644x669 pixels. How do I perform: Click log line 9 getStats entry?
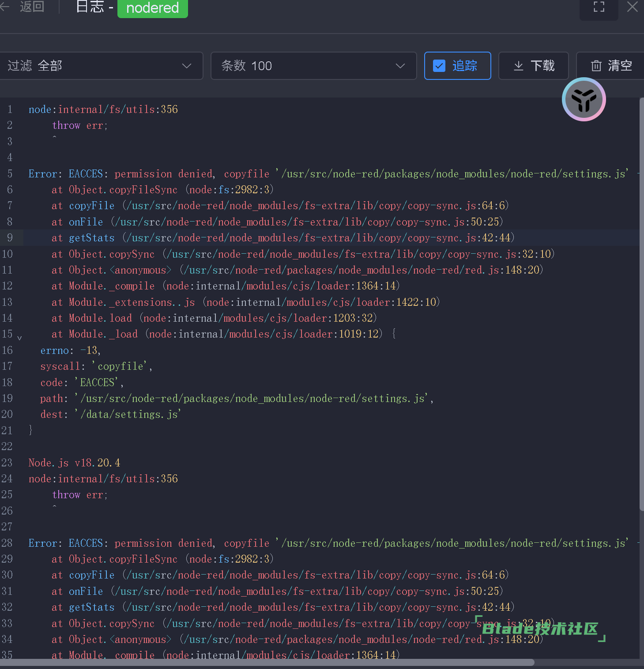(x=282, y=238)
